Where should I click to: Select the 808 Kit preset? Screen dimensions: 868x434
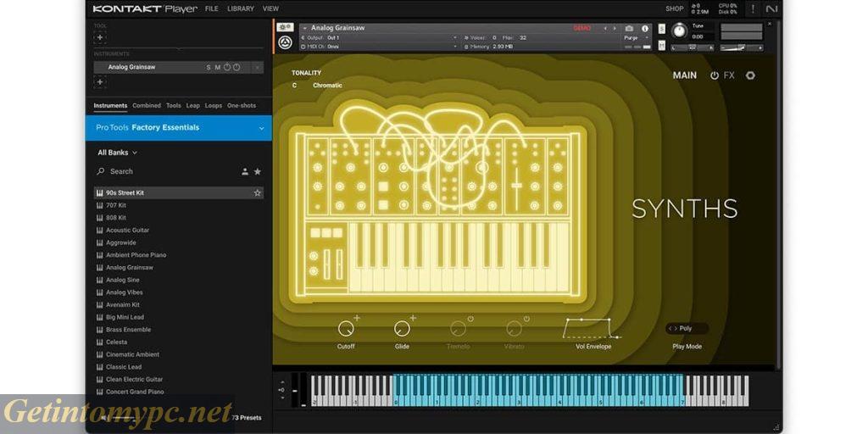click(x=179, y=218)
